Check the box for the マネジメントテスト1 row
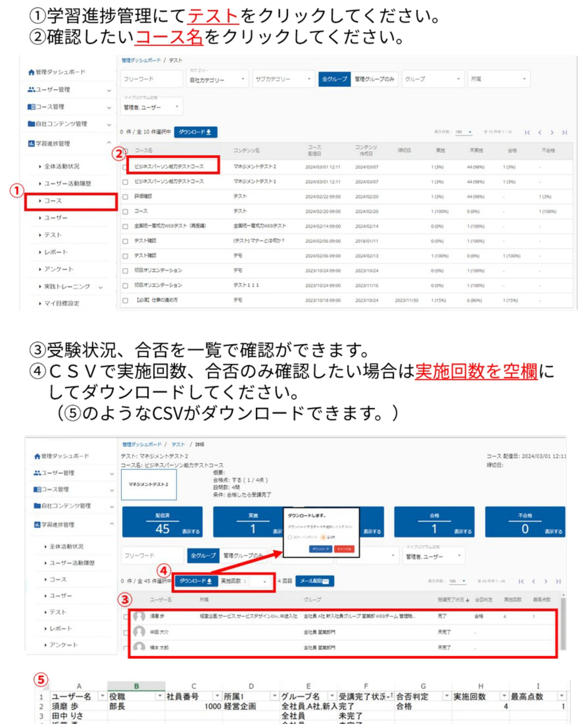Viewport: 588px width, 724px height. click(125, 182)
